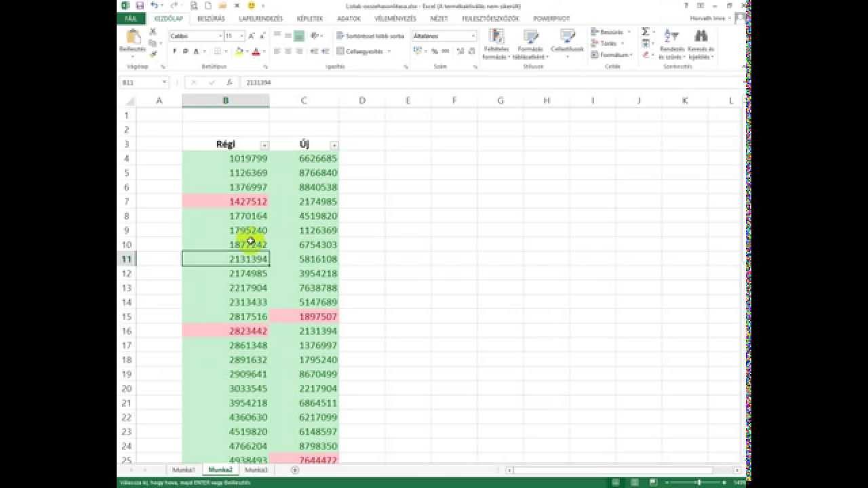Open the font name Calibri dropdown

(220, 36)
